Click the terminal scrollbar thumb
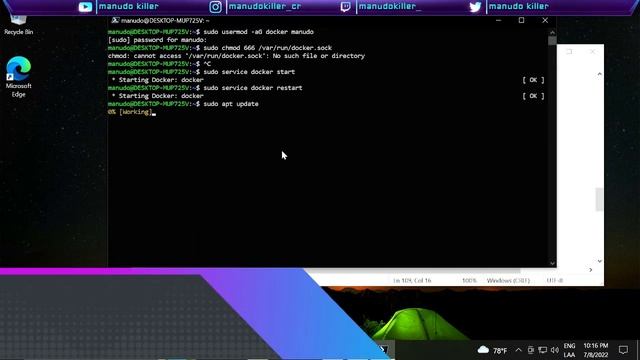The width and height of the screenshot is (640, 360). pyautogui.click(x=552, y=41)
